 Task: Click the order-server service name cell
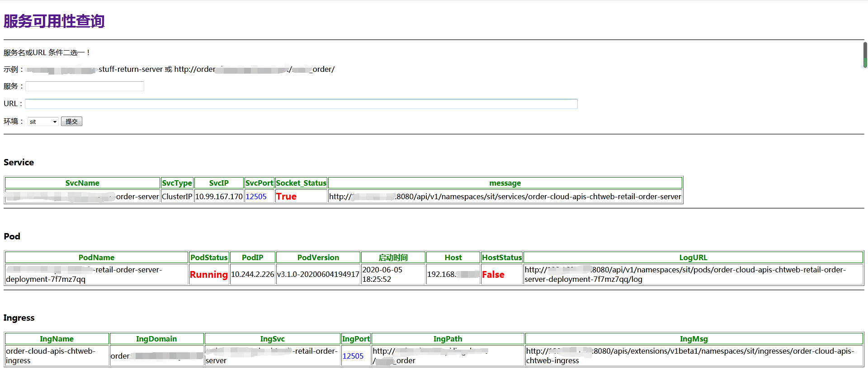click(x=82, y=196)
